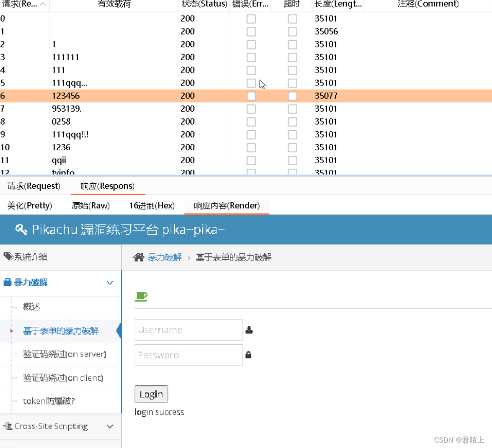Sort by the 超时 column header

tap(292, 4)
